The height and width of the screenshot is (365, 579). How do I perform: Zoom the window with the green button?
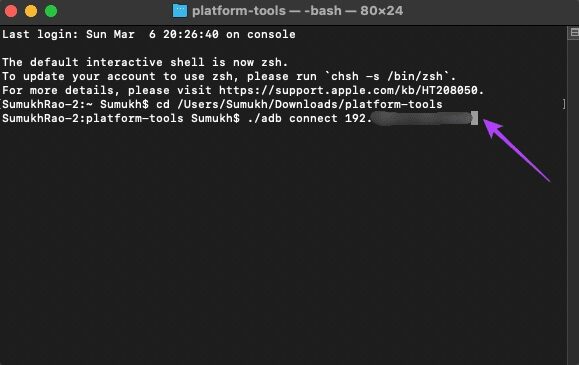(x=51, y=11)
